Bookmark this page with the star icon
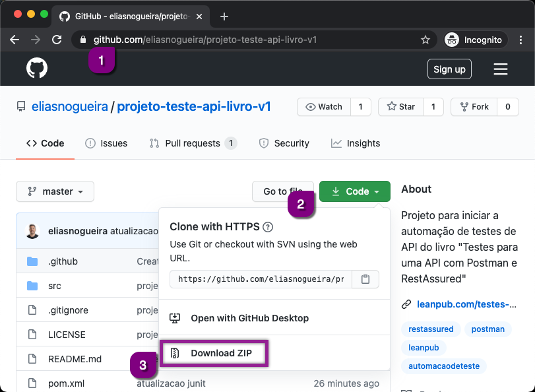 click(425, 40)
